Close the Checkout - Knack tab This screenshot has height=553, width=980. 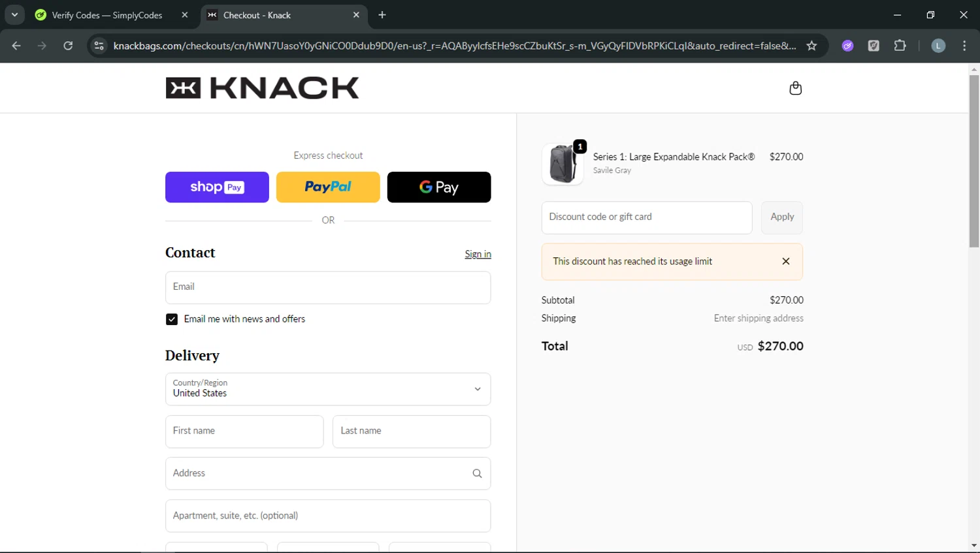(356, 15)
